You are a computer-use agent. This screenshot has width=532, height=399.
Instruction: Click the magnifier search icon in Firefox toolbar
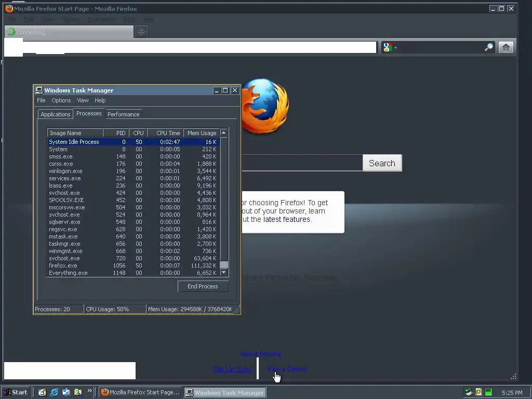(488, 47)
